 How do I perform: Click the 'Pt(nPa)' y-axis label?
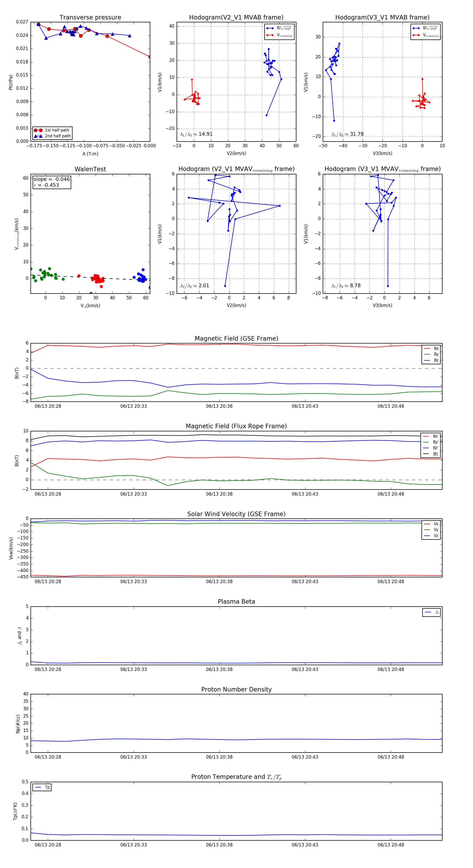pyautogui.click(x=11, y=82)
